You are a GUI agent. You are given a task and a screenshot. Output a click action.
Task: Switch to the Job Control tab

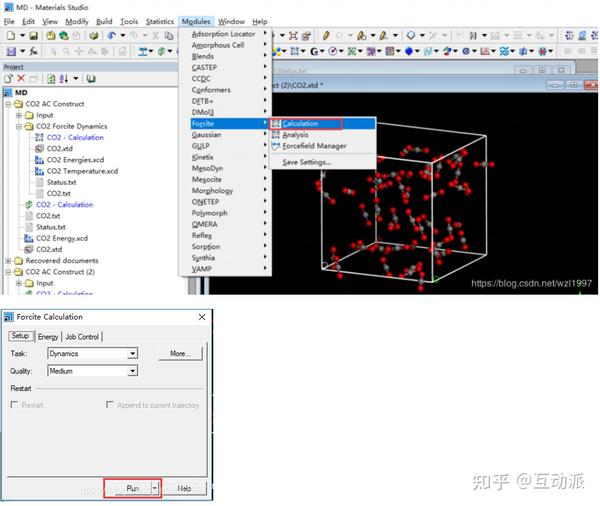[x=82, y=337]
